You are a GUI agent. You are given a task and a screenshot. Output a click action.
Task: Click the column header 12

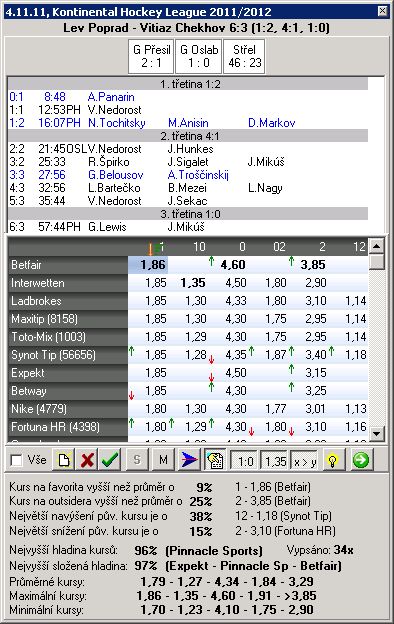pos(348,247)
